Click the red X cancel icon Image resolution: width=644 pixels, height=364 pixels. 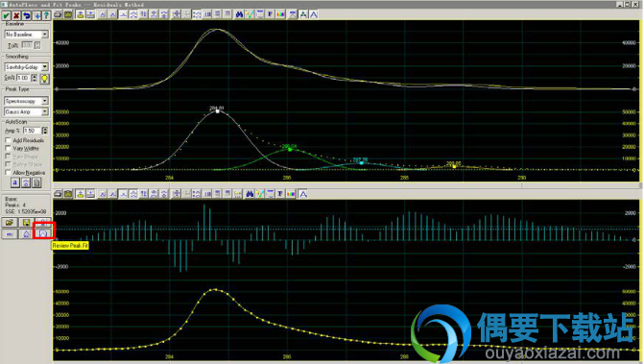click(x=16, y=15)
